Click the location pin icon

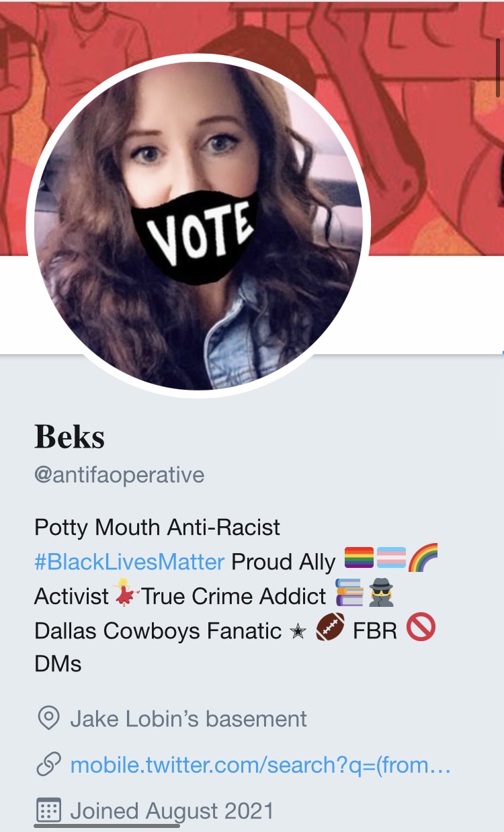tap(48, 719)
